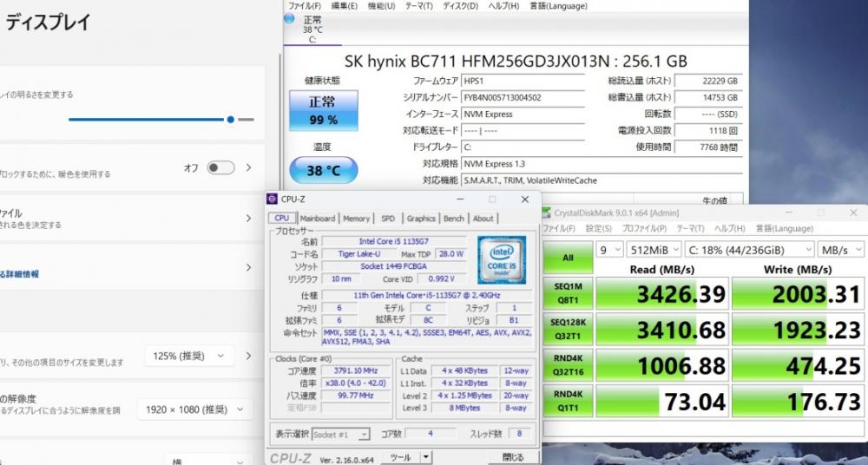Image resolution: width=868 pixels, height=465 pixels.
Task: Close the CPU-Z window
Action: pyautogui.click(x=525, y=199)
